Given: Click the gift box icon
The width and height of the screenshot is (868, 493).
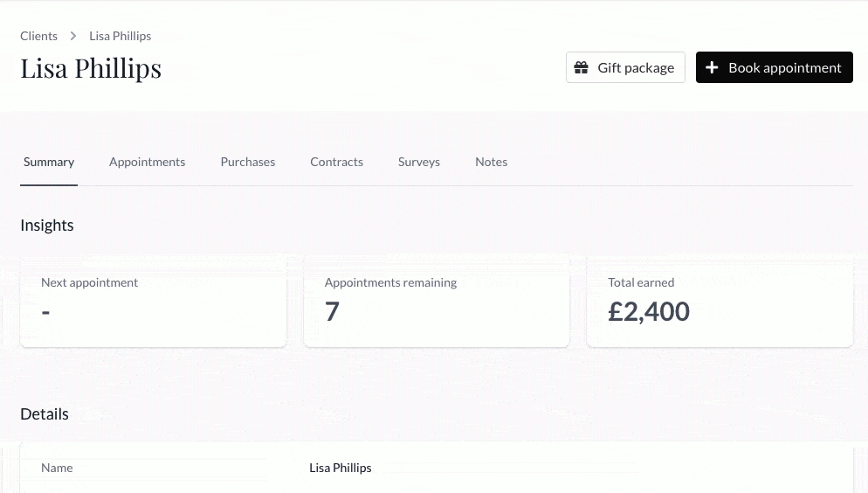Looking at the screenshot, I should click(x=581, y=67).
